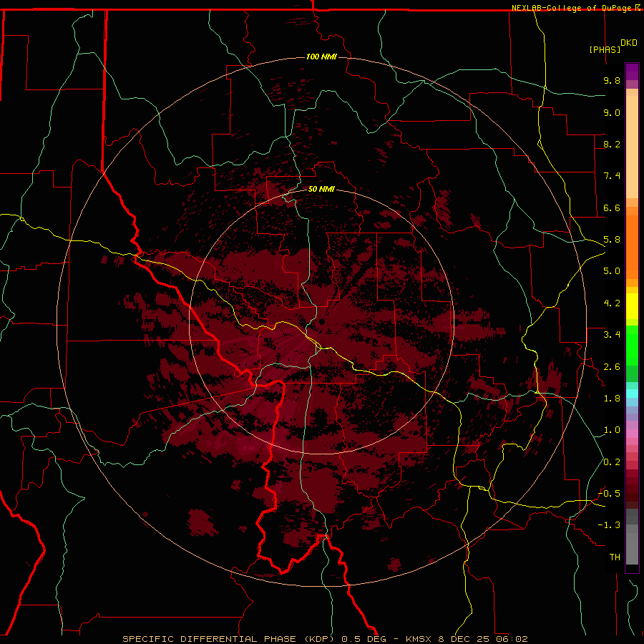Click the 2.6 legend value
This screenshot has width=644, height=644.
click(x=612, y=367)
